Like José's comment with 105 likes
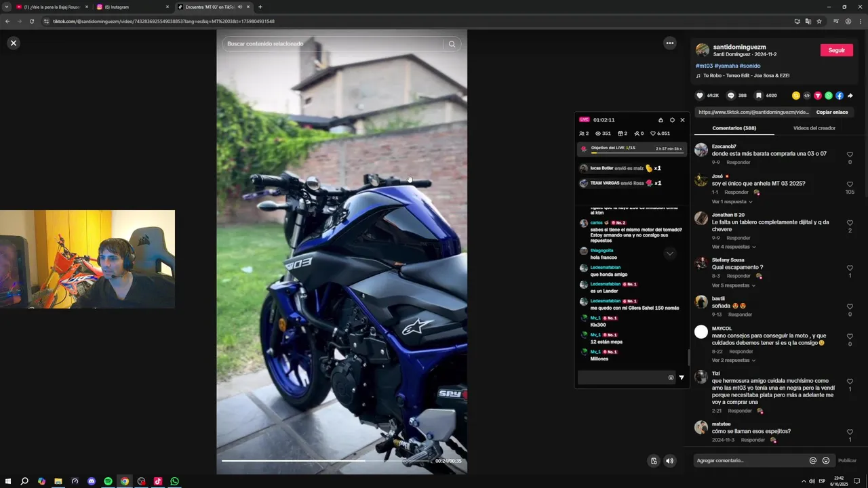The height and width of the screenshot is (488, 868). (850, 184)
